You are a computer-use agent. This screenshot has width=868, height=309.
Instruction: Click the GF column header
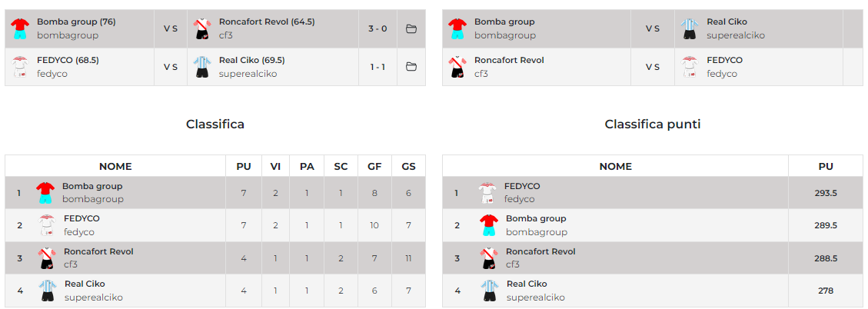(x=374, y=166)
